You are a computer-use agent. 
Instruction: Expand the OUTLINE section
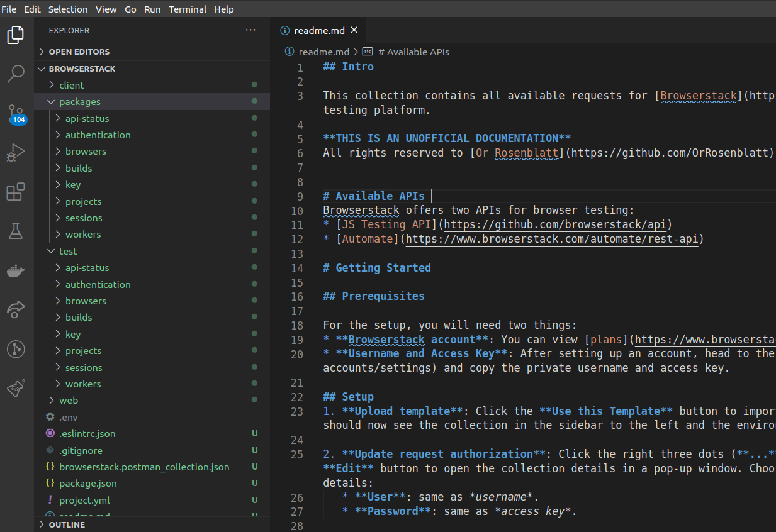point(66,524)
